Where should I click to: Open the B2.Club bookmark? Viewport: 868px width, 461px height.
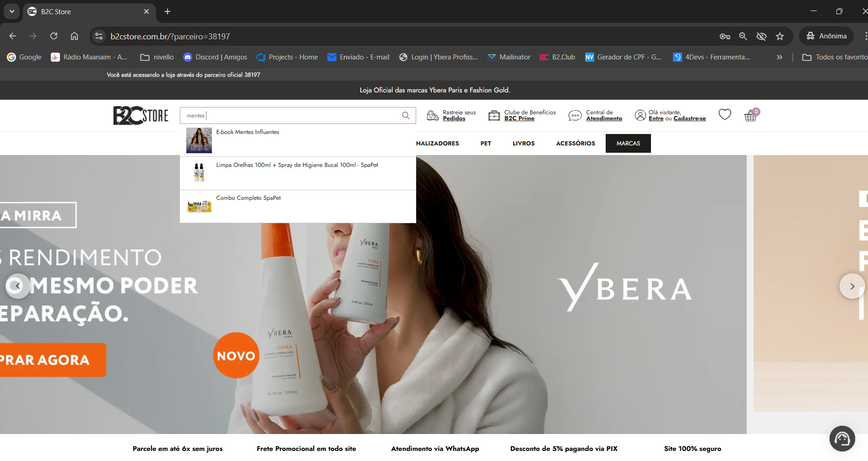pos(557,57)
